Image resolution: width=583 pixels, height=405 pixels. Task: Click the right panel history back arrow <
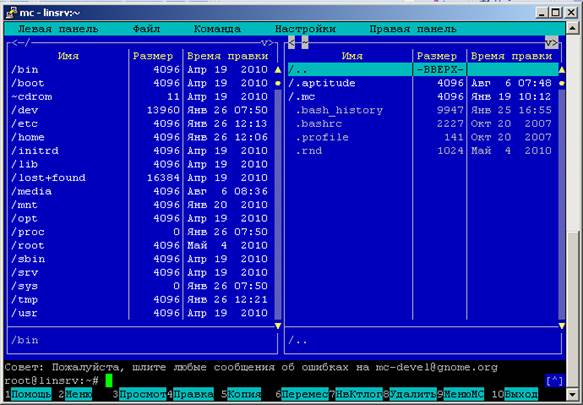tap(292, 43)
